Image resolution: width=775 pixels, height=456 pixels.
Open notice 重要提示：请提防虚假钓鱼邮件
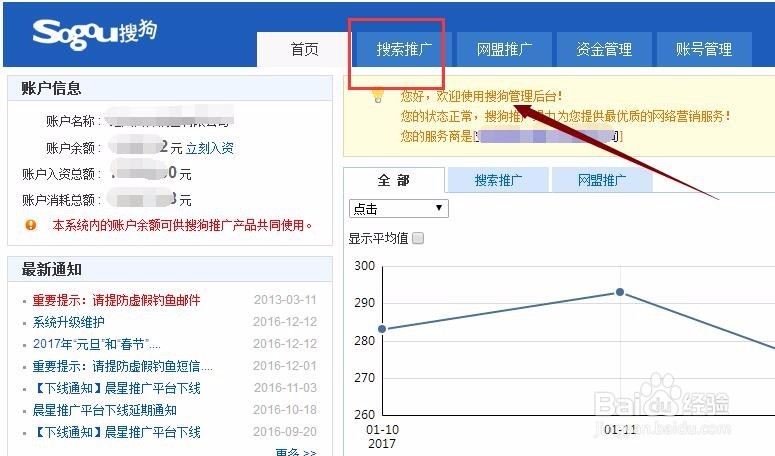(116, 300)
